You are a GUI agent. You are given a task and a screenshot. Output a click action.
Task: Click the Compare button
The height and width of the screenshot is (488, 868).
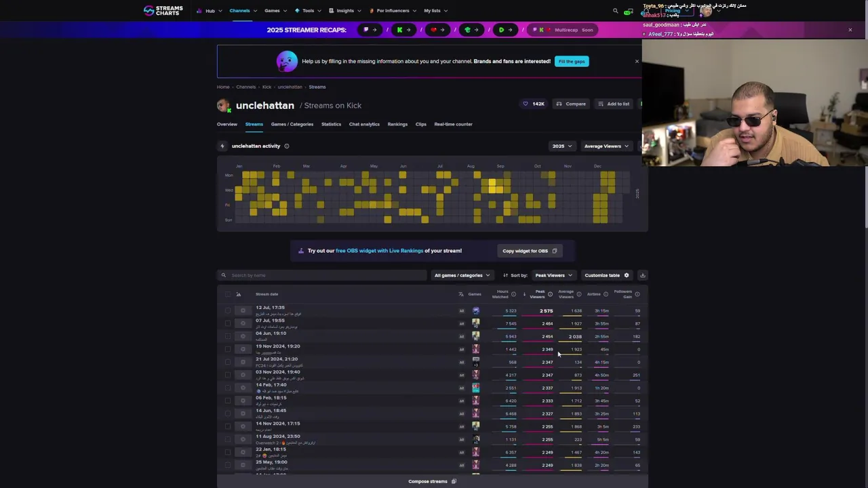571,104
